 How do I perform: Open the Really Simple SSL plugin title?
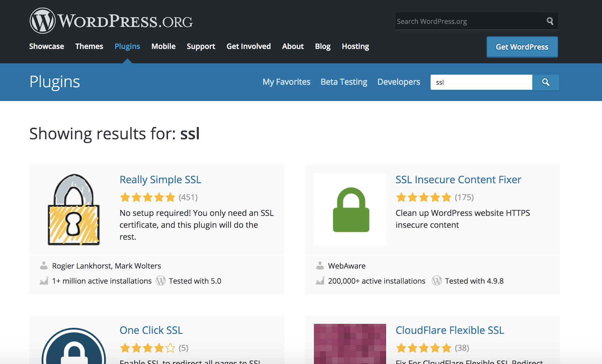[160, 180]
